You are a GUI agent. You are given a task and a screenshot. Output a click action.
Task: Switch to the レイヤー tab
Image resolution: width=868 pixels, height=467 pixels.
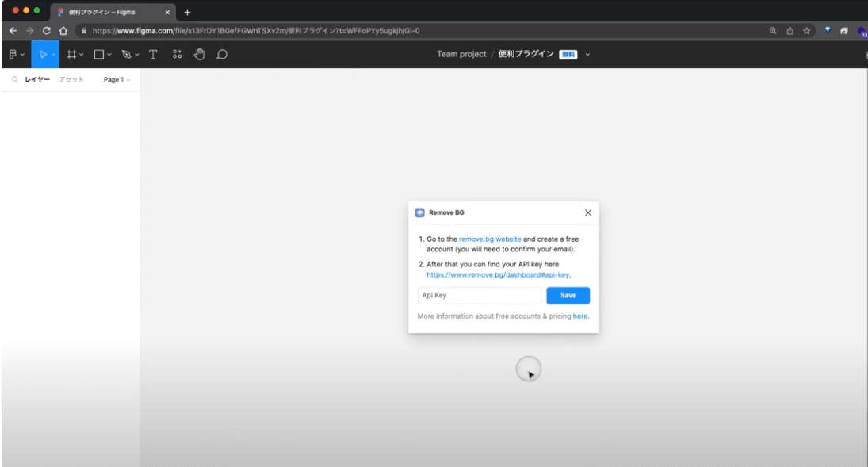(37, 80)
